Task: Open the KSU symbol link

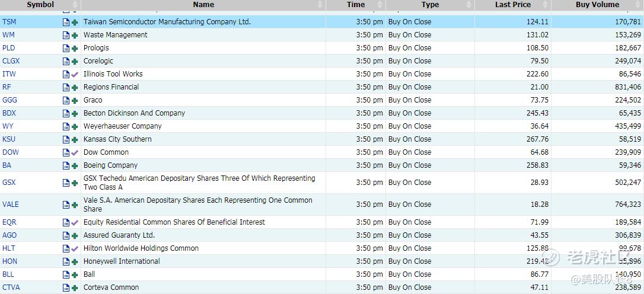Action: [9, 140]
